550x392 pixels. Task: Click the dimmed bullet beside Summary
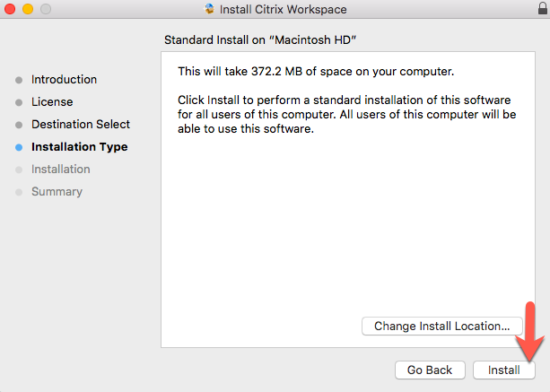click(19, 192)
